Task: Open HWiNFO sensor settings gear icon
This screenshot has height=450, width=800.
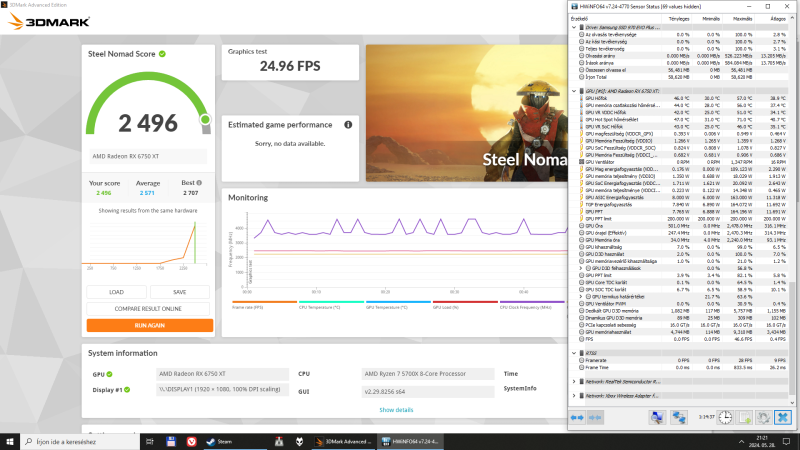Action: [763, 417]
